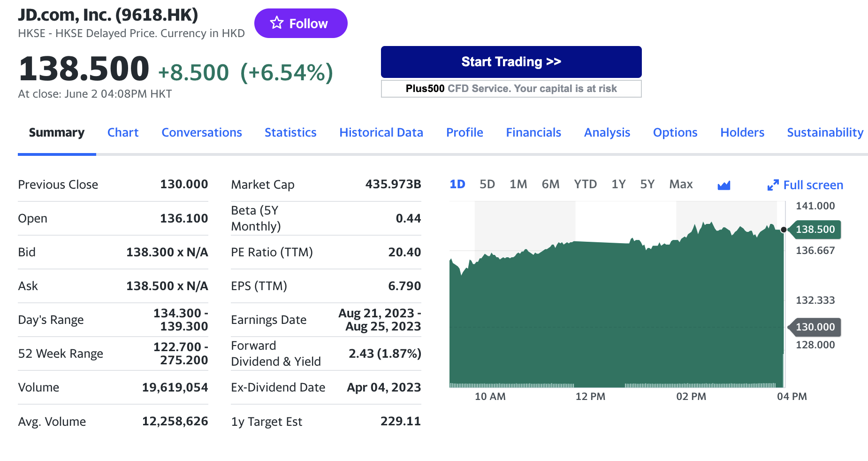
Task: Click the +8.500 price change
Action: [193, 73]
